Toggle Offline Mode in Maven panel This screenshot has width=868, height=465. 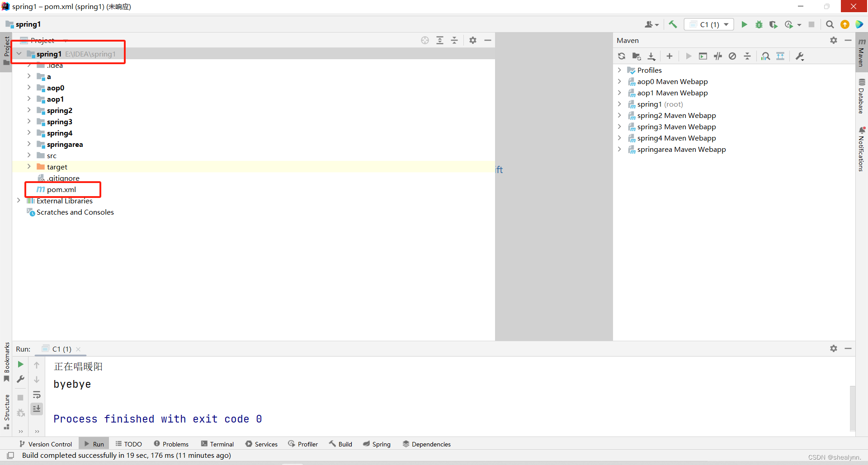pyautogui.click(x=732, y=56)
